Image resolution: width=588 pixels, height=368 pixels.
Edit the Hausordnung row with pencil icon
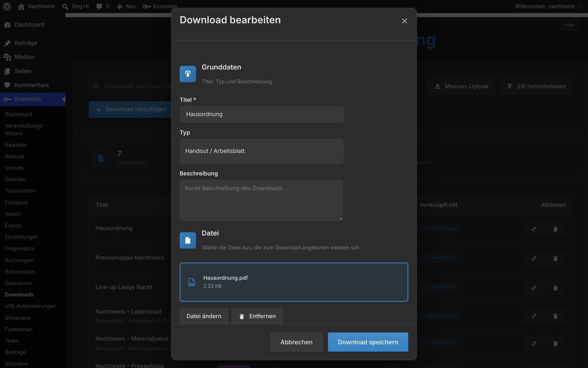534,229
